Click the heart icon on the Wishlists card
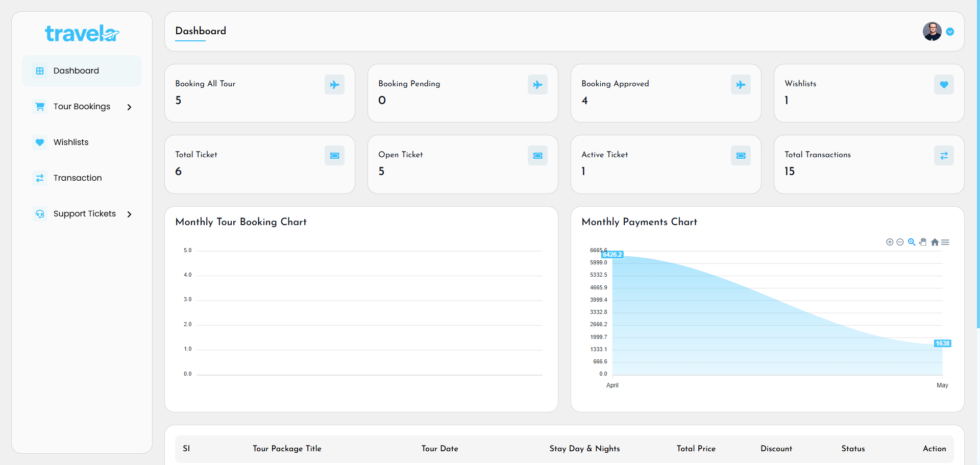 (x=944, y=84)
